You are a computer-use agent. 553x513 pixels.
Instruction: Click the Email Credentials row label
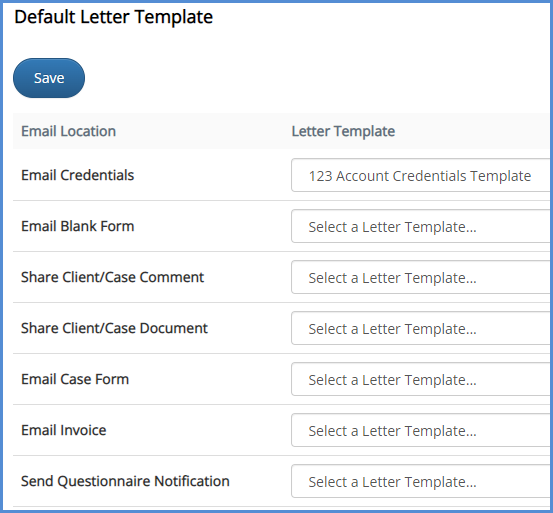(x=78, y=175)
